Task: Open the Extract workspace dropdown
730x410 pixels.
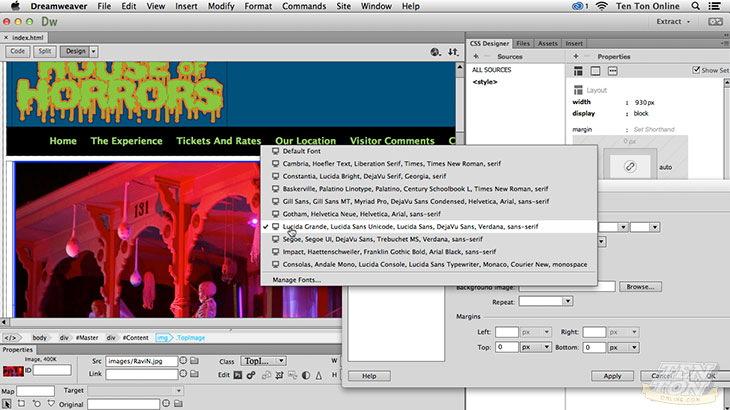Action: 673,21
